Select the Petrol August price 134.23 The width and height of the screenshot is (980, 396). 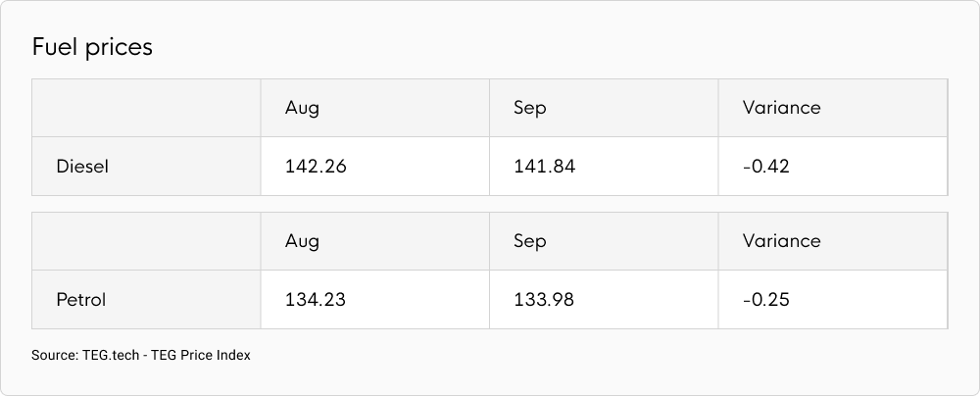[x=316, y=300]
